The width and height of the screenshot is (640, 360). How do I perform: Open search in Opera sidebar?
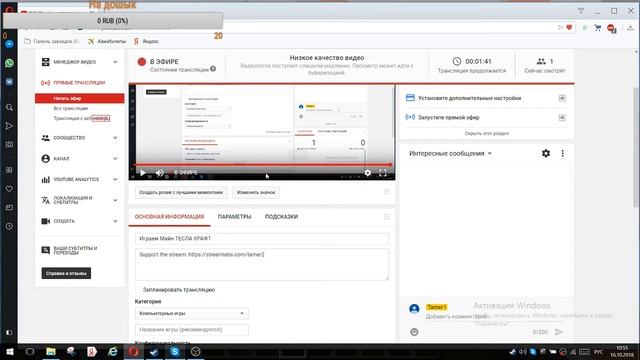(x=9, y=107)
